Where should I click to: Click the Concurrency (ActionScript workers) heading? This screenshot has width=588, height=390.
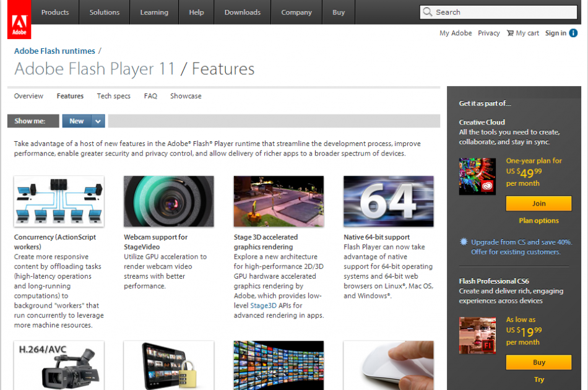[x=54, y=242]
